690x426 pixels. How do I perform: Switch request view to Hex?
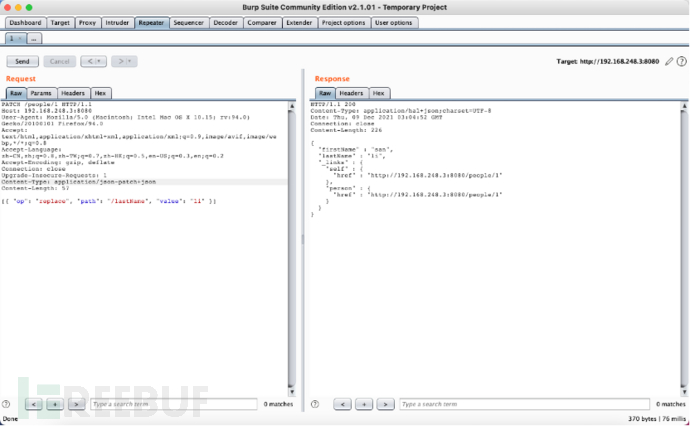click(100, 93)
